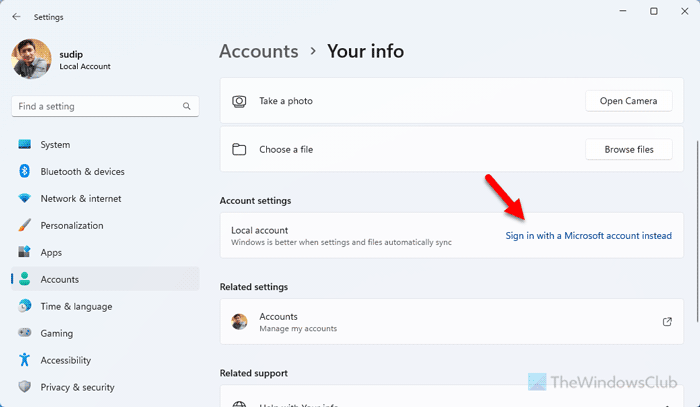Click the sudip profile picture
700x407 pixels.
[x=29, y=59]
